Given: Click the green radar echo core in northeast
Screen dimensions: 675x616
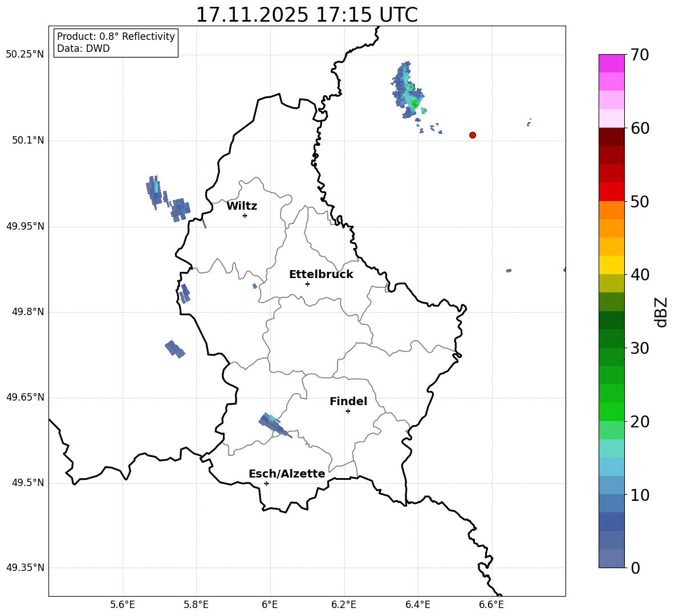Looking at the screenshot, I should (x=414, y=104).
